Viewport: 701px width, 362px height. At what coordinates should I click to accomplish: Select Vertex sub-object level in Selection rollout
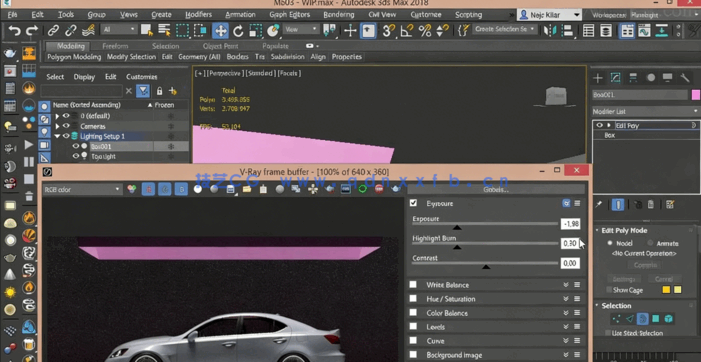tap(616, 319)
